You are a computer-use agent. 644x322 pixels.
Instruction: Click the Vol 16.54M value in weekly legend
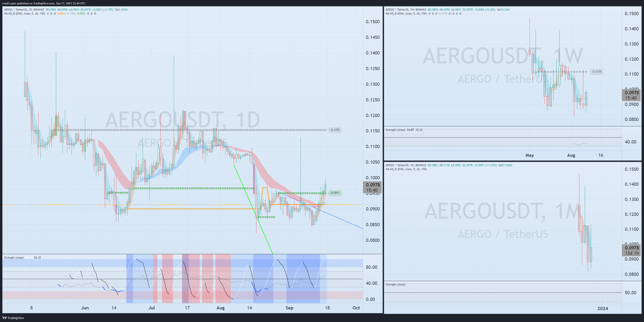pos(503,9)
